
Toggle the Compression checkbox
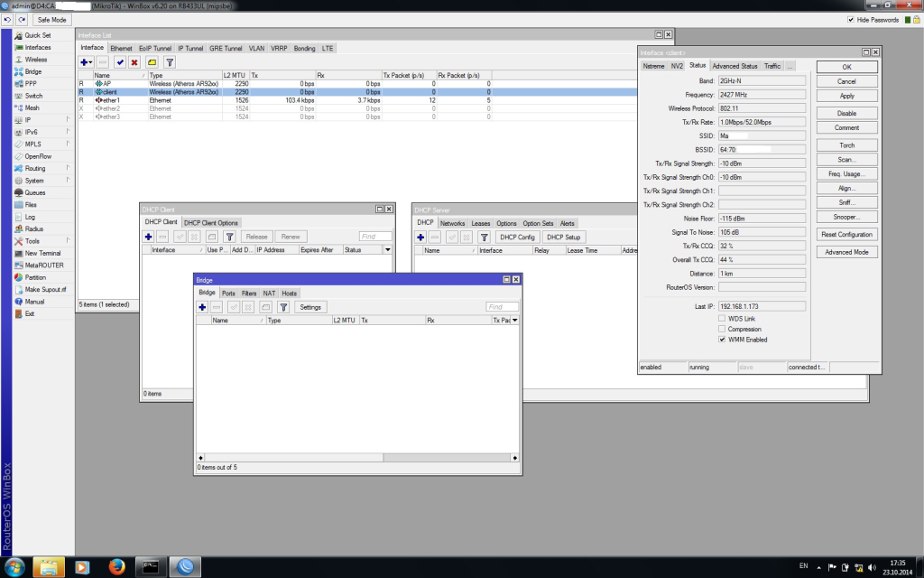pos(722,329)
